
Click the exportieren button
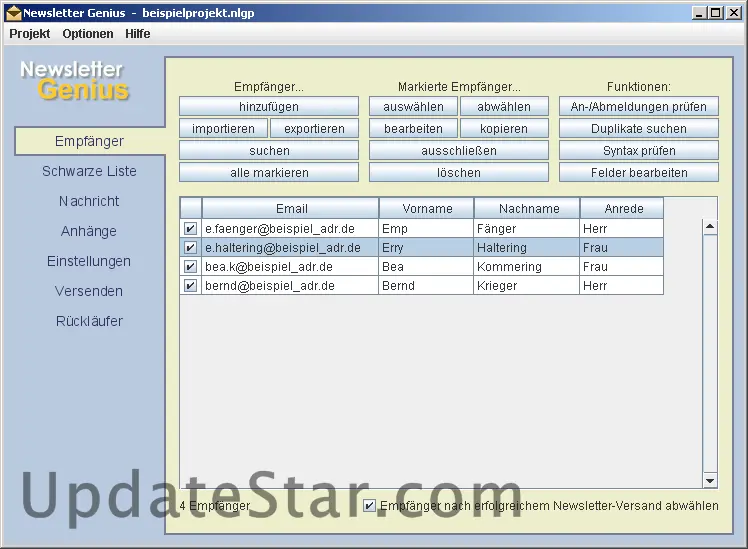[314, 128]
